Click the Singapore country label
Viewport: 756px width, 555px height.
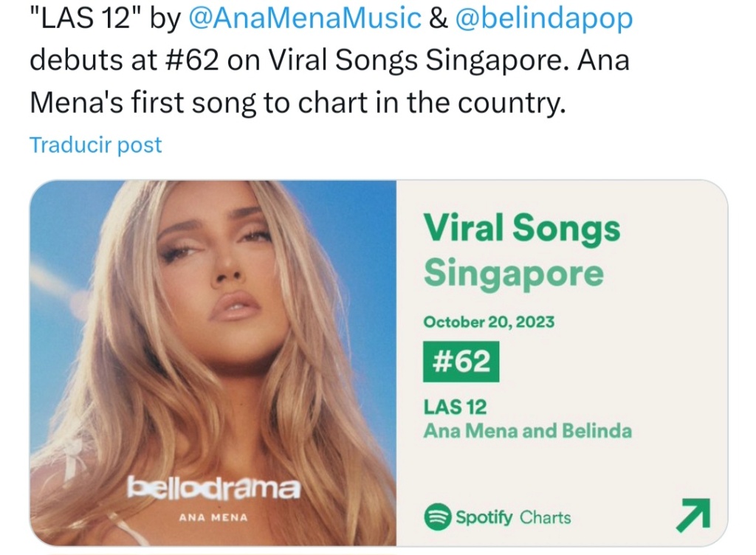point(514,274)
